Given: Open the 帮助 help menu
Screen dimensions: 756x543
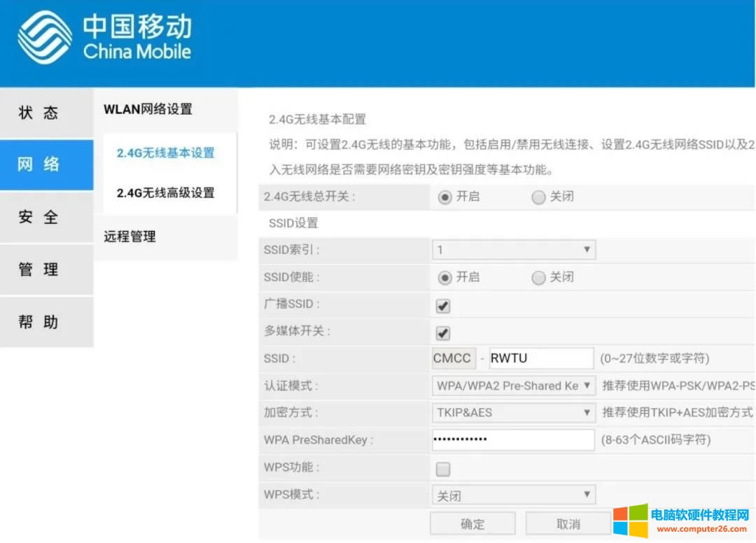Looking at the screenshot, I should click(x=47, y=321).
